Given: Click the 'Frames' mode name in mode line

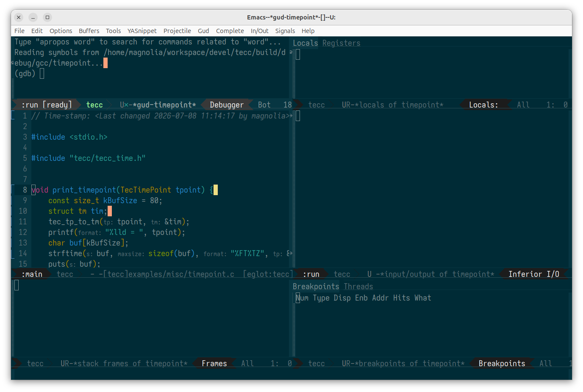Looking at the screenshot, I should click(214, 364).
